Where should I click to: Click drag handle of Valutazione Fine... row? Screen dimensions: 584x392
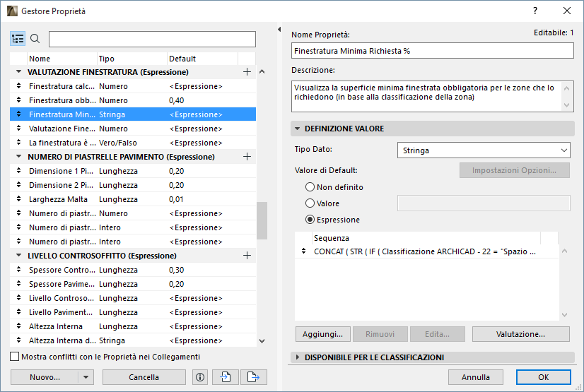tap(18, 129)
